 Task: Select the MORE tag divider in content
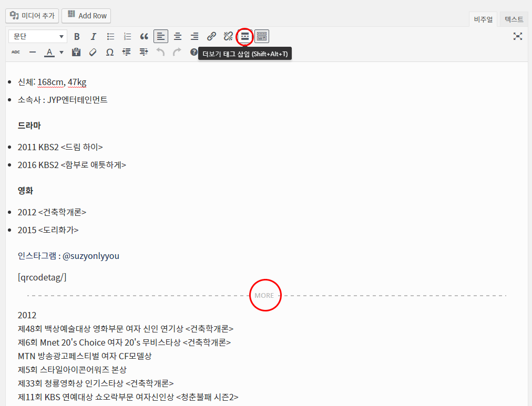coord(264,295)
